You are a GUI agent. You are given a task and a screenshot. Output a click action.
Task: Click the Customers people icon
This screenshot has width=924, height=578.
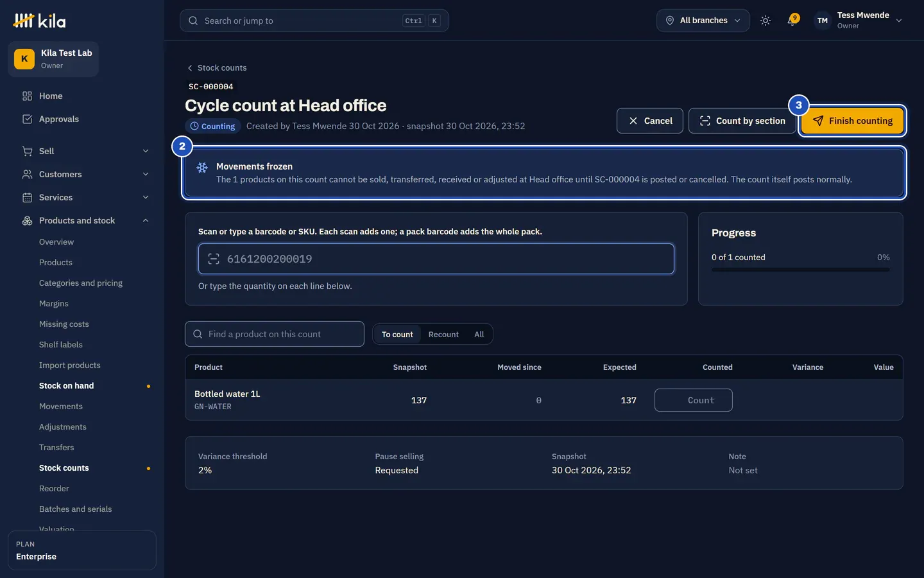27,174
